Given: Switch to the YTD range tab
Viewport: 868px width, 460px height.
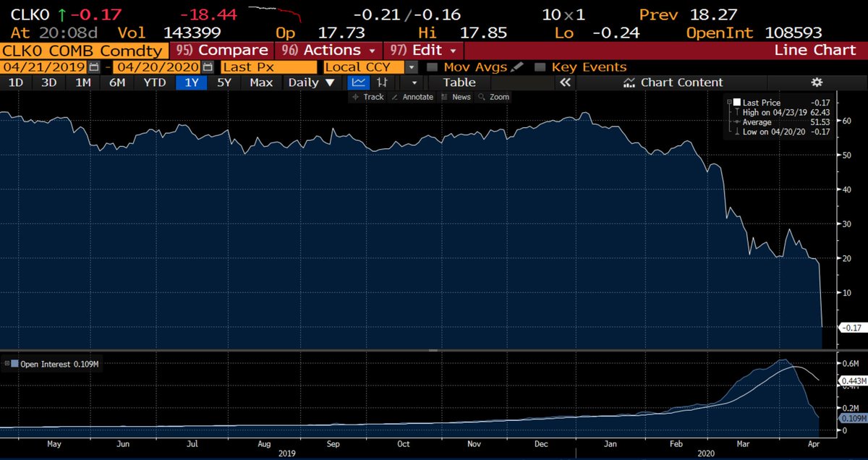Looking at the screenshot, I should [x=154, y=82].
